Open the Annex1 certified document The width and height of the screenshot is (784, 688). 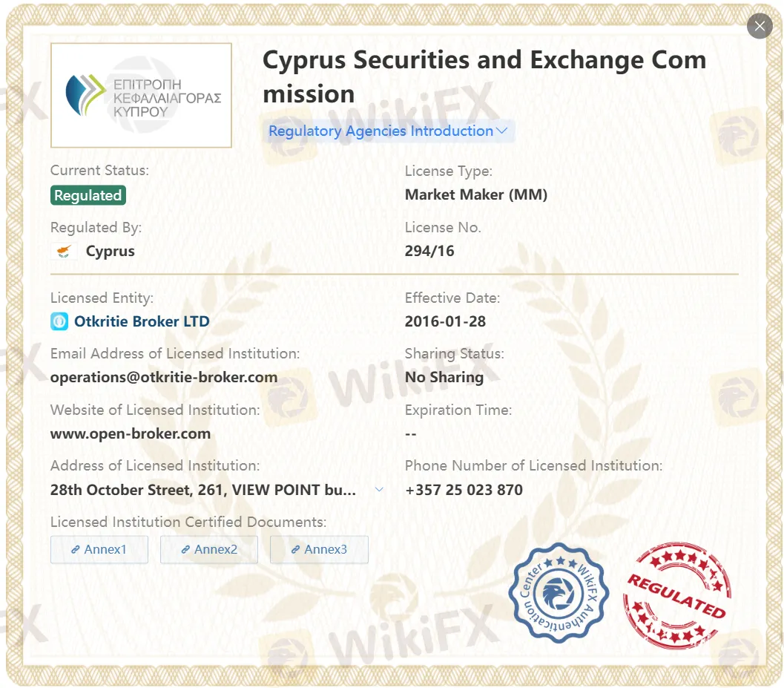click(x=99, y=549)
